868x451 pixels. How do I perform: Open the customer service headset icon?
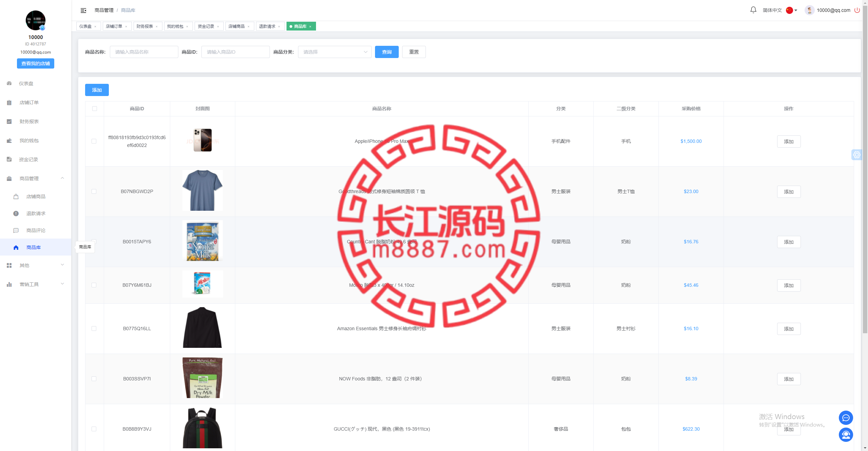[846, 435]
